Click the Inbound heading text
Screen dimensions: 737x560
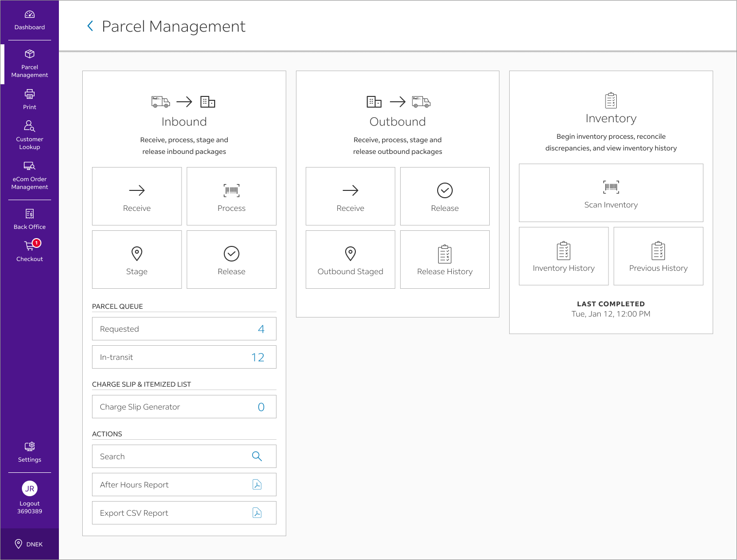coord(184,122)
